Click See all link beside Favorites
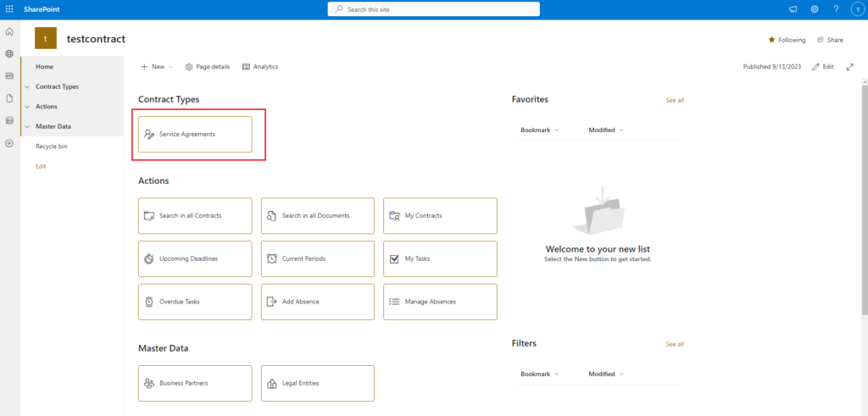 675,100
